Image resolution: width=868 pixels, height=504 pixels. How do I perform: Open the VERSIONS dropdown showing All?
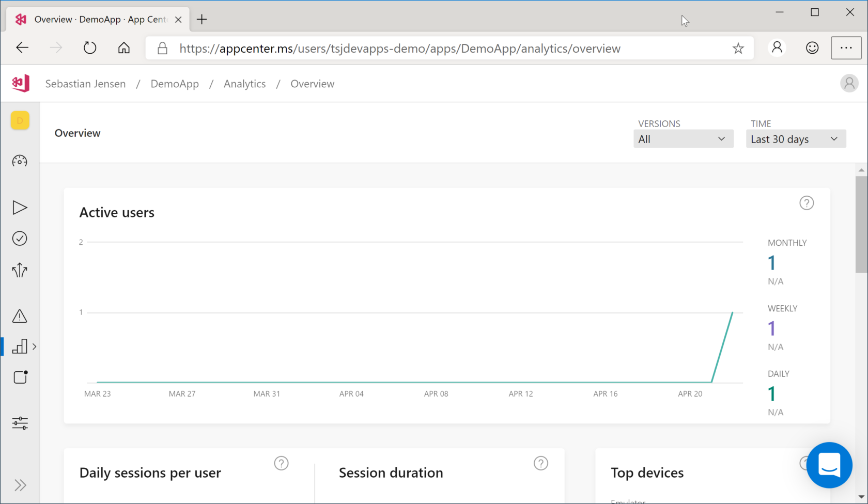tap(683, 138)
